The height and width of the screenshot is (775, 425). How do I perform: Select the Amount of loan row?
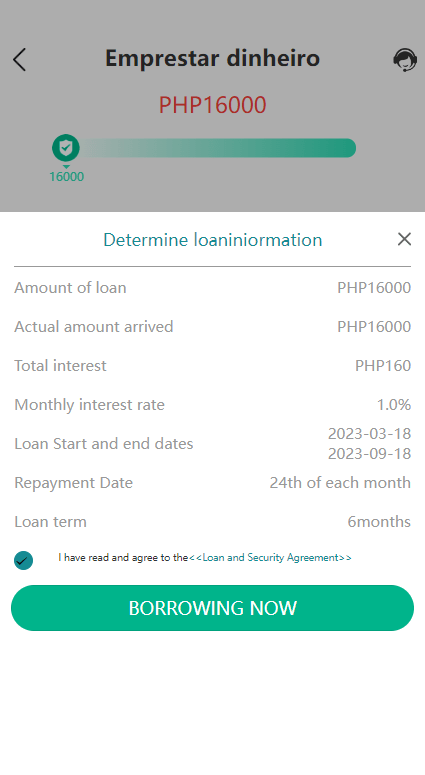click(x=212, y=288)
